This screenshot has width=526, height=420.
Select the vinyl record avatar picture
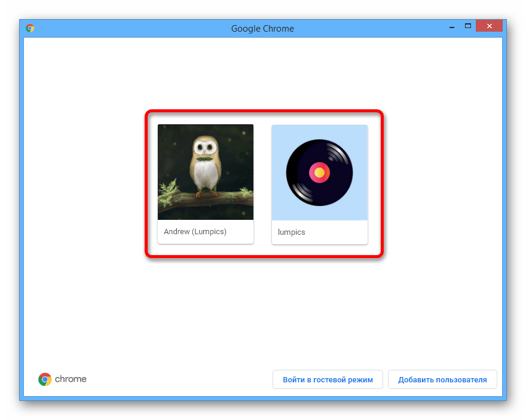[319, 172]
